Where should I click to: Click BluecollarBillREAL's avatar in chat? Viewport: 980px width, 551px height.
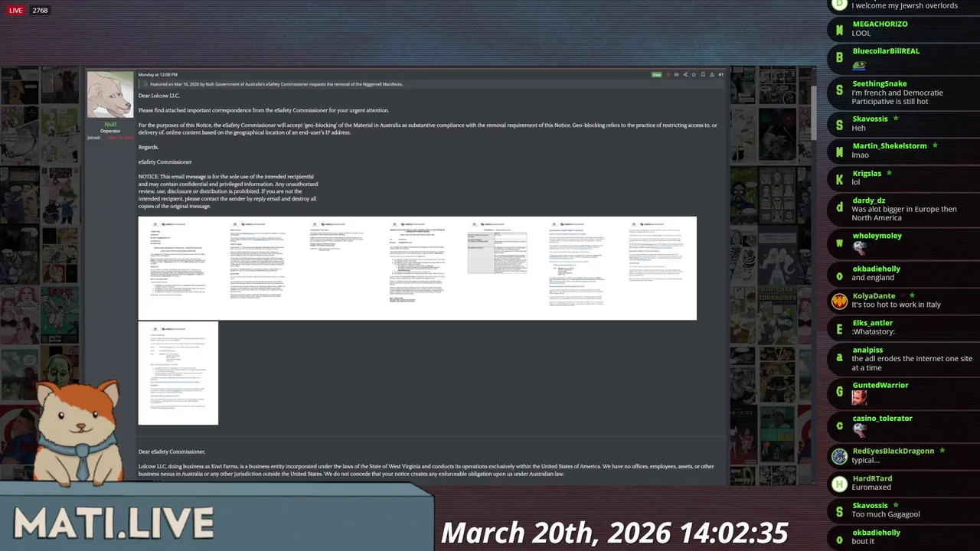point(839,57)
